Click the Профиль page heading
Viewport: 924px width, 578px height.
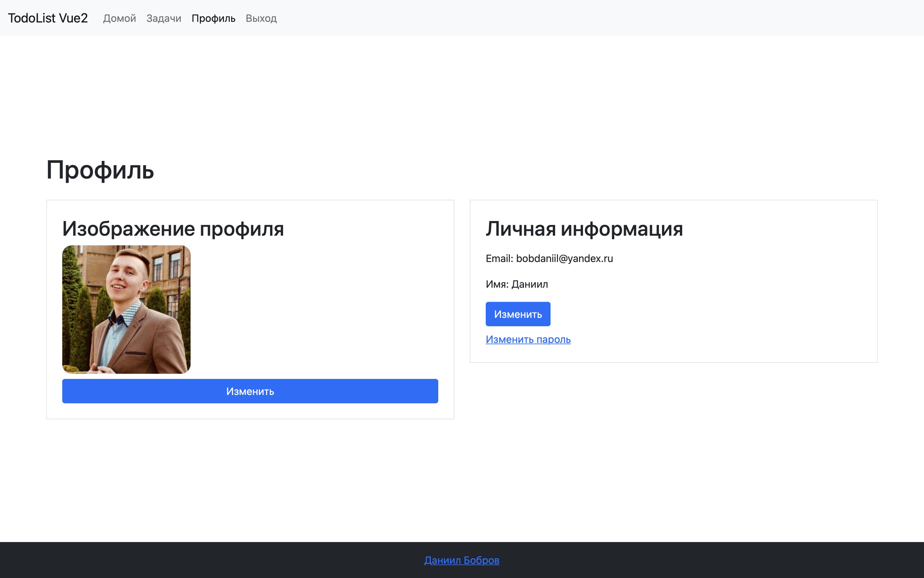pyautogui.click(x=100, y=170)
